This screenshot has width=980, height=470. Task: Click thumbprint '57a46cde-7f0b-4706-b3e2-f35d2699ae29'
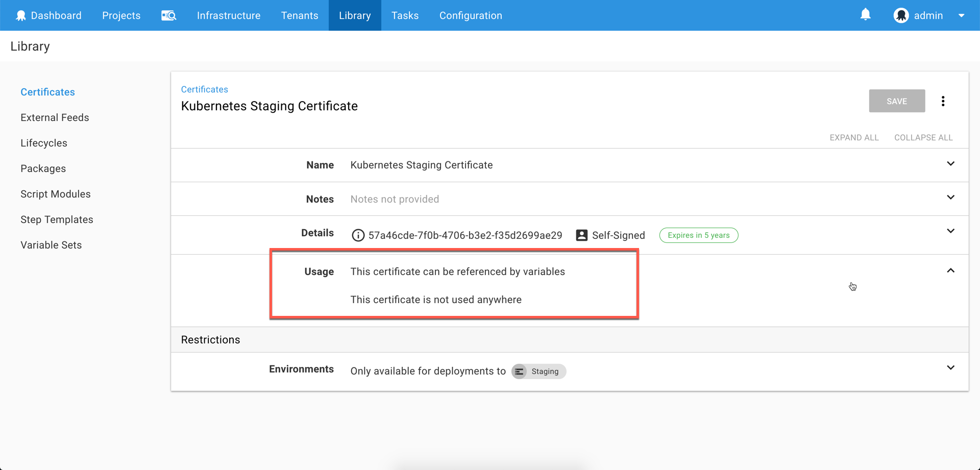(x=465, y=235)
